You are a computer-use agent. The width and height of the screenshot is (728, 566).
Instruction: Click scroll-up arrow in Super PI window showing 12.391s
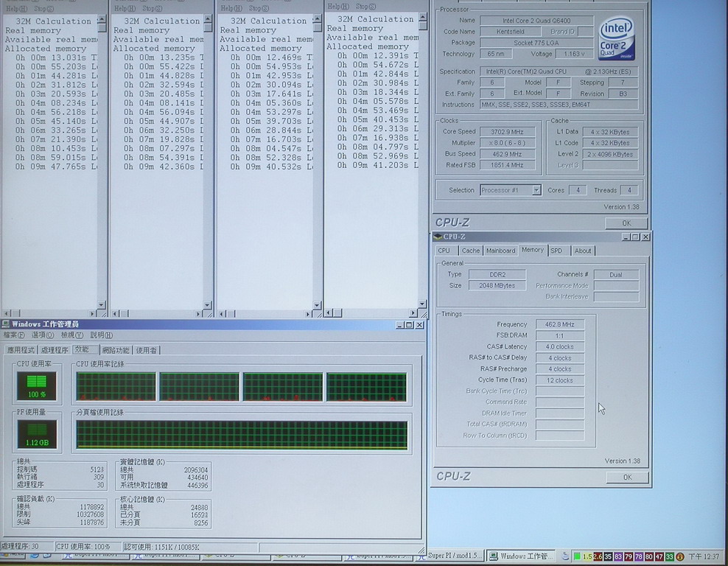click(x=422, y=17)
